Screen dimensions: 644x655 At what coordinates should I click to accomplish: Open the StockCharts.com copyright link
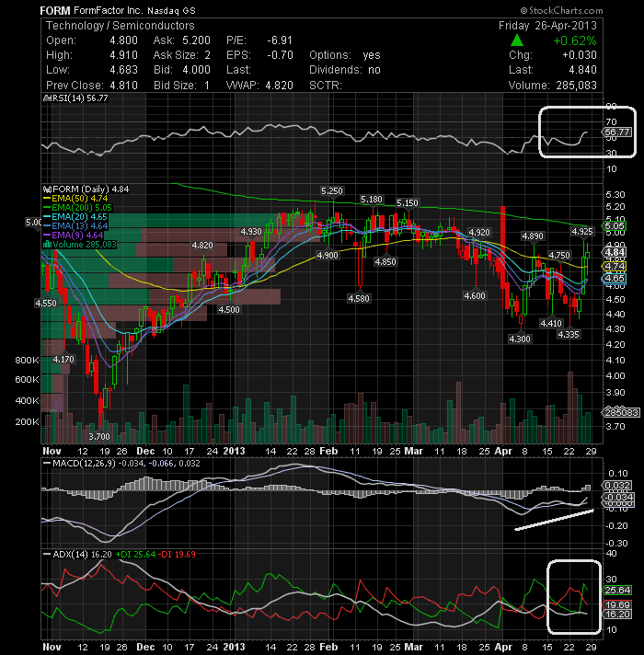561,10
